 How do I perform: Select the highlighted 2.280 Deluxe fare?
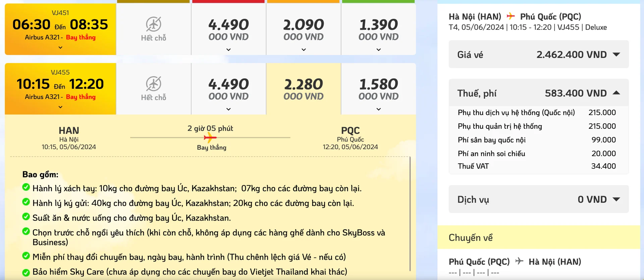point(303,89)
